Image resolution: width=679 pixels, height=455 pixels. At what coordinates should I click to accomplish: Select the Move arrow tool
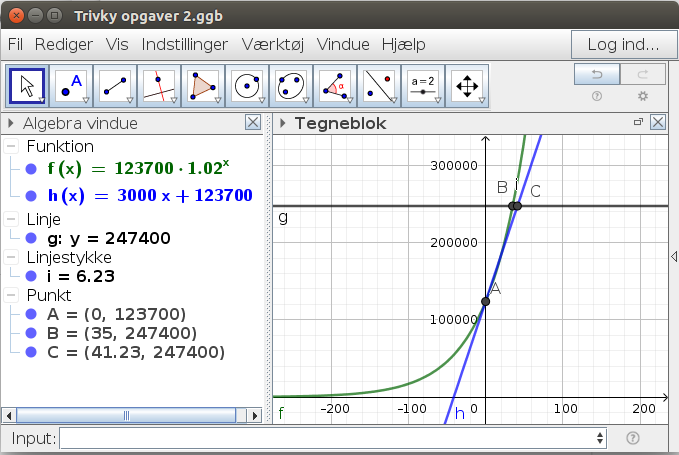click(27, 86)
